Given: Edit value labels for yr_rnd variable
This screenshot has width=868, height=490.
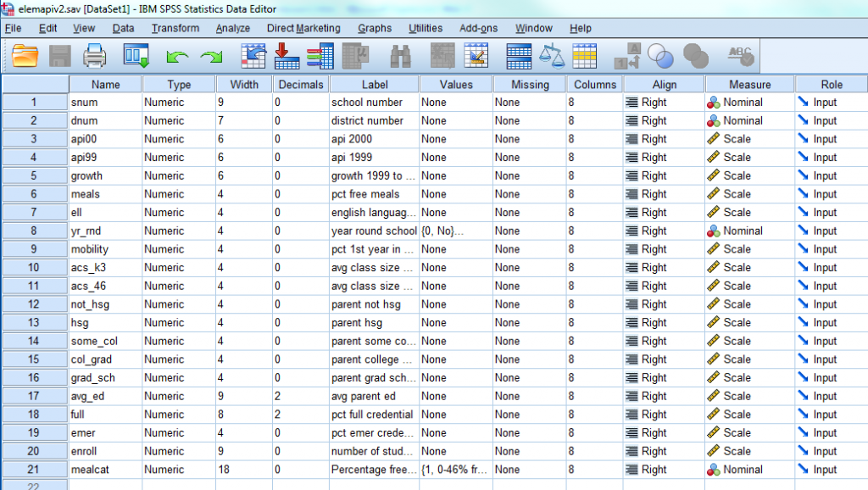Looking at the screenshot, I should tap(455, 231).
